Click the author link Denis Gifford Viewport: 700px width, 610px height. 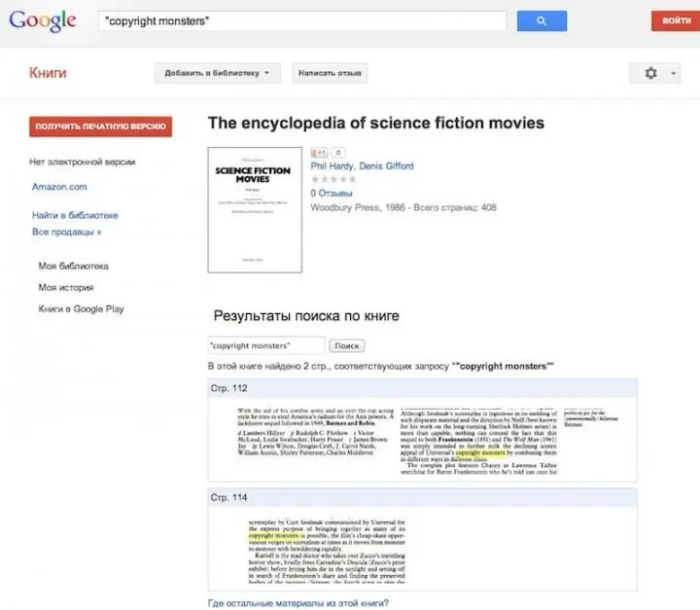[386, 166]
